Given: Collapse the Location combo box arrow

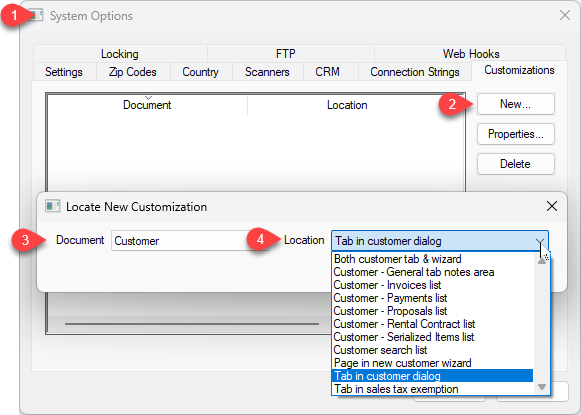Looking at the screenshot, I should [x=540, y=241].
